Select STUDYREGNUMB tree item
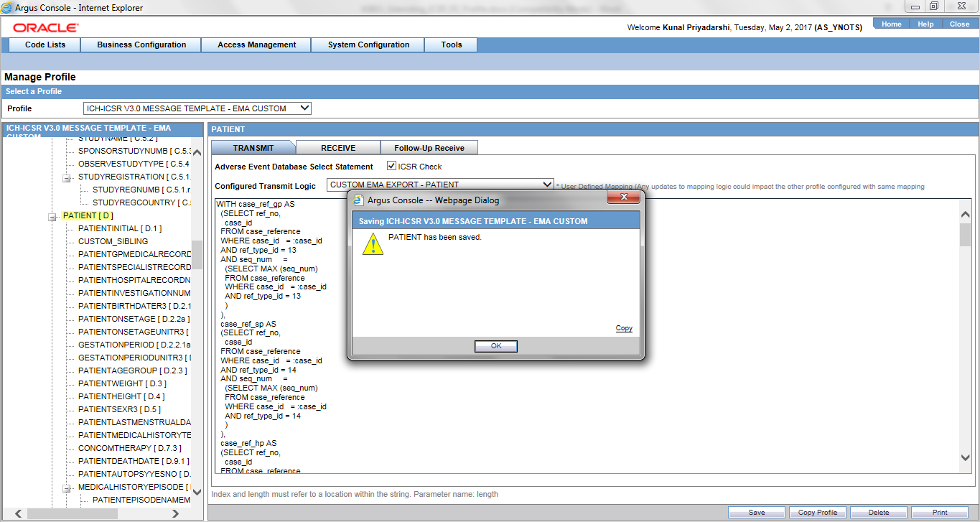This screenshot has width=980, height=522. click(x=141, y=190)
